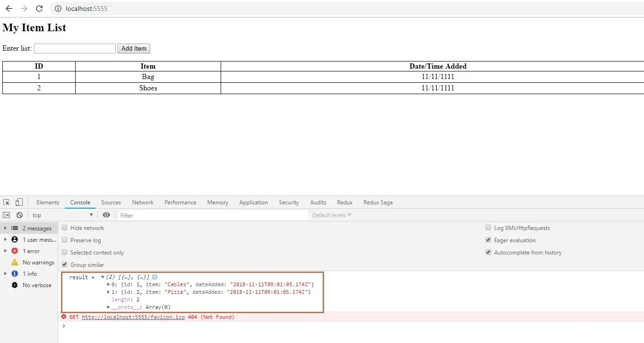Open the Default levels dropdown

click(x=332, y=215)
